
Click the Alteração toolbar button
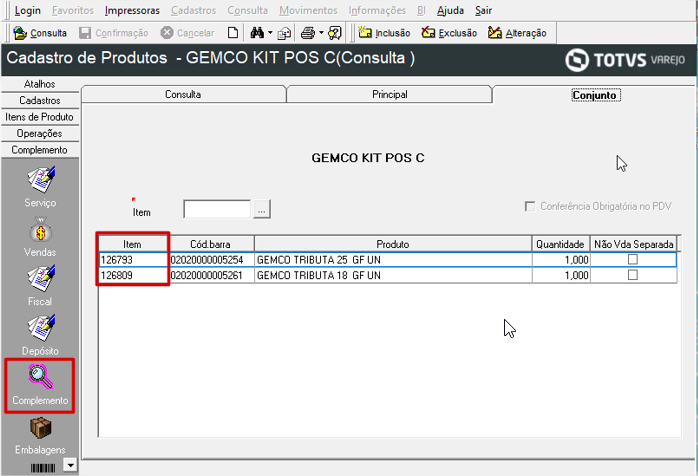[517, 33]
